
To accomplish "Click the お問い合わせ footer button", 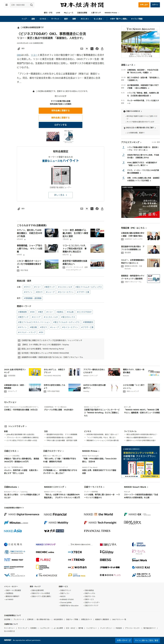I will (x=124, y=640).
